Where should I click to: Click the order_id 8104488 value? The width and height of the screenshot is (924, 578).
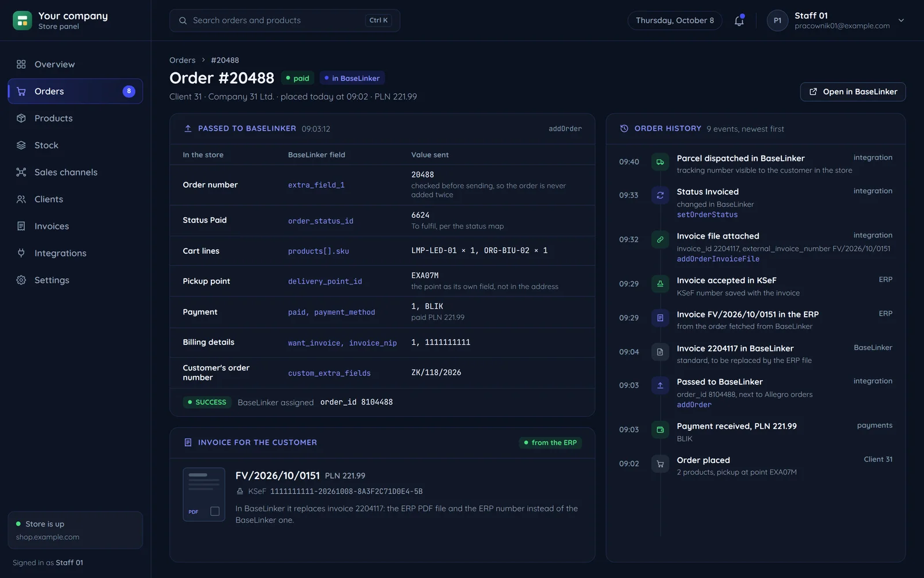[x=356, y=402]
